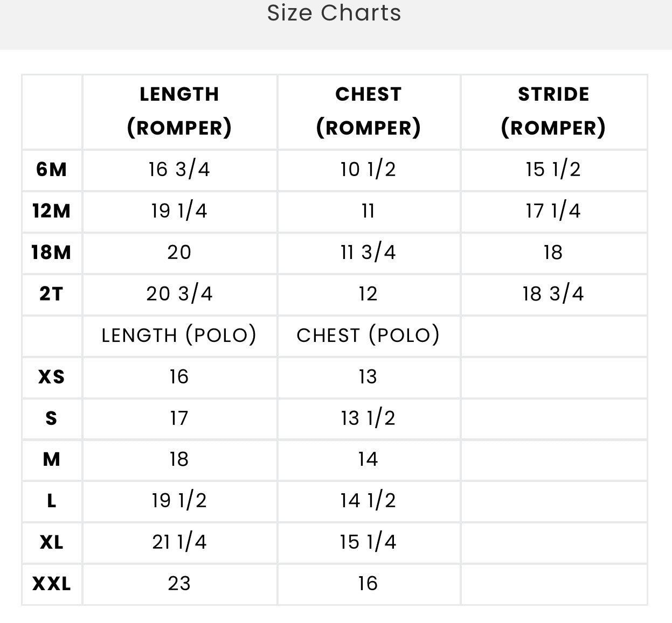
Task: Select the CHEST (POLO) subheader cell
Action: (369, 335)
